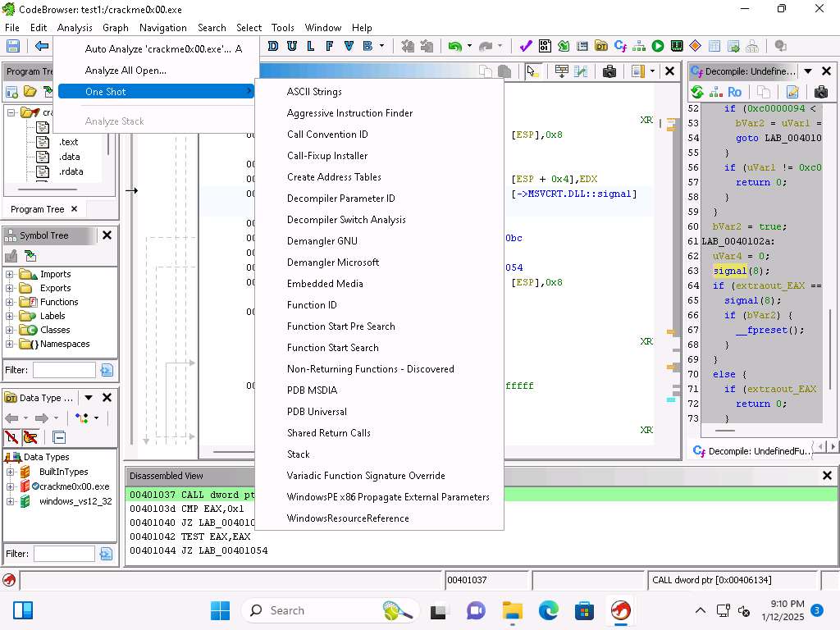Viewport: 840px width, 630px height.
Task: Take a snapshot of the Decompile panel
Action: [x=820, y=92]
